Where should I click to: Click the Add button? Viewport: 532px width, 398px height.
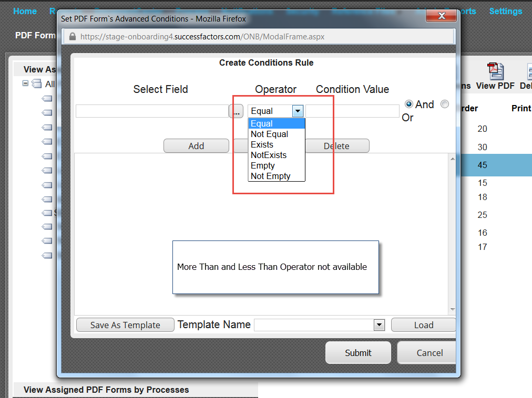click(x=196, y=146)
